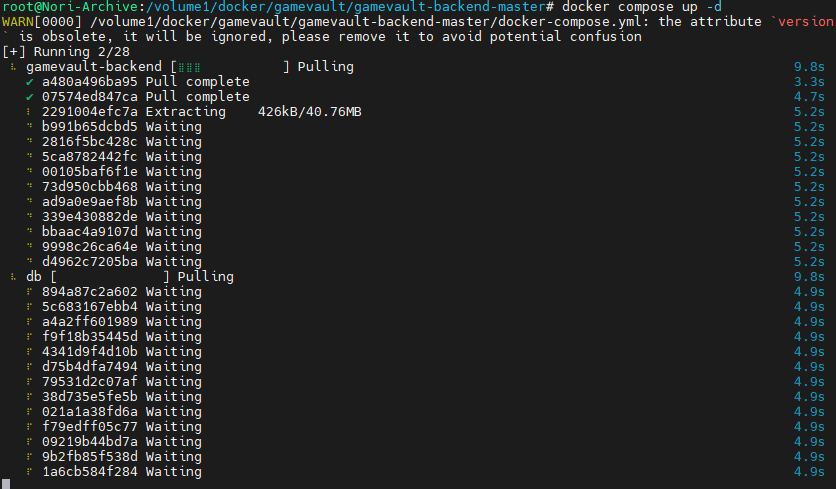Click the 3.3s timer for layer a480a496ba95
The image size is (836, 489).
tap(808, 82)
